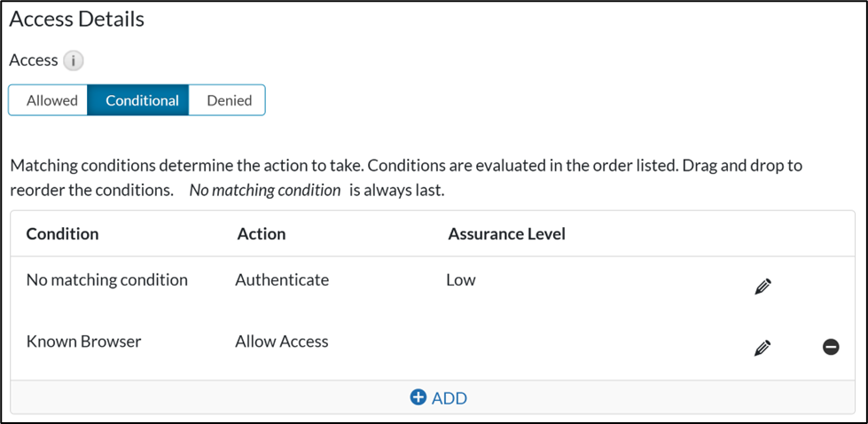The height and width of the screenshot is (424, 868).
Task: Click the Allow Access action text
Action: (282, 342)
